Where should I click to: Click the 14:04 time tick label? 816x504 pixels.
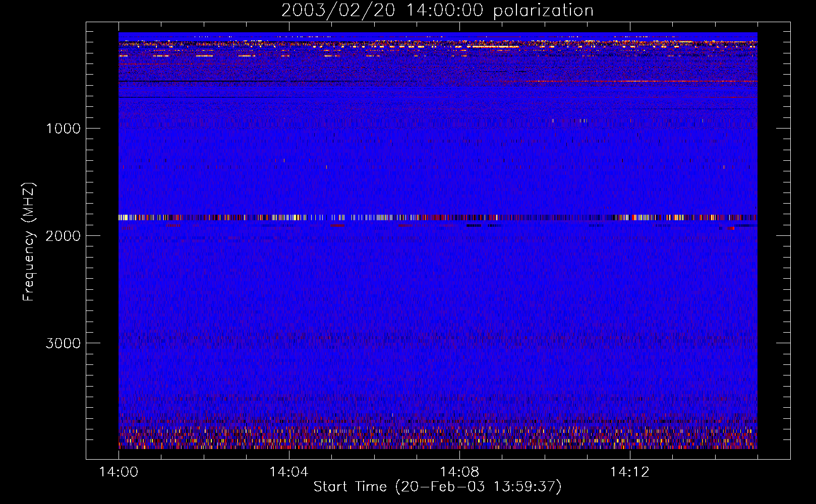289,472
